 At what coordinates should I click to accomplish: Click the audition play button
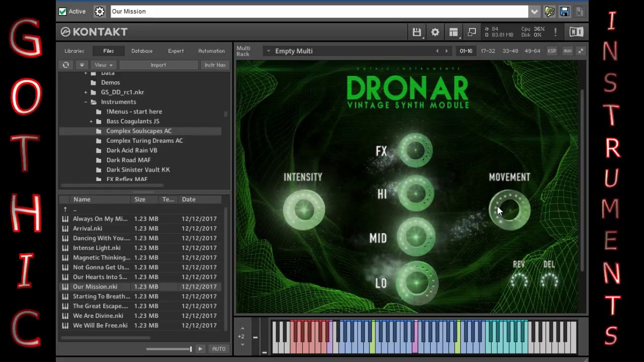pyautogui.click(x=200, y=348)
